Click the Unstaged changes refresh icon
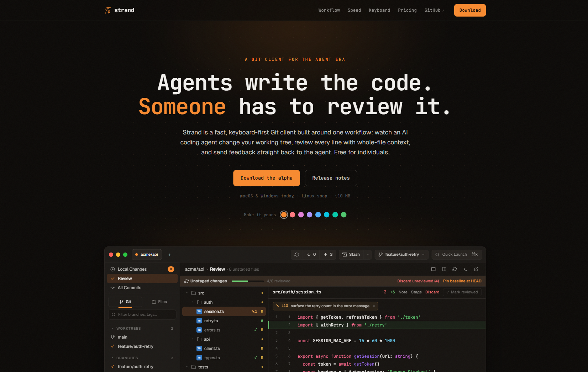Viewport: 588px width, 372px height. (x=186, y=281)
